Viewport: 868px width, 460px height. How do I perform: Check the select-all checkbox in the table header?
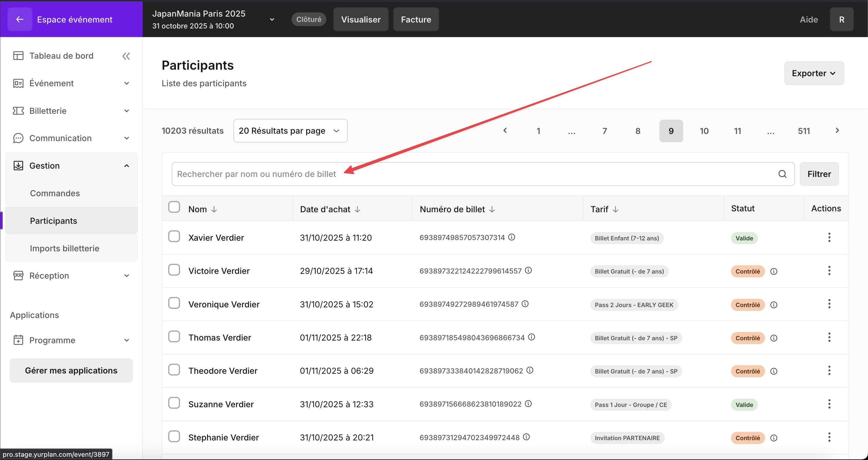pos(174,207)
